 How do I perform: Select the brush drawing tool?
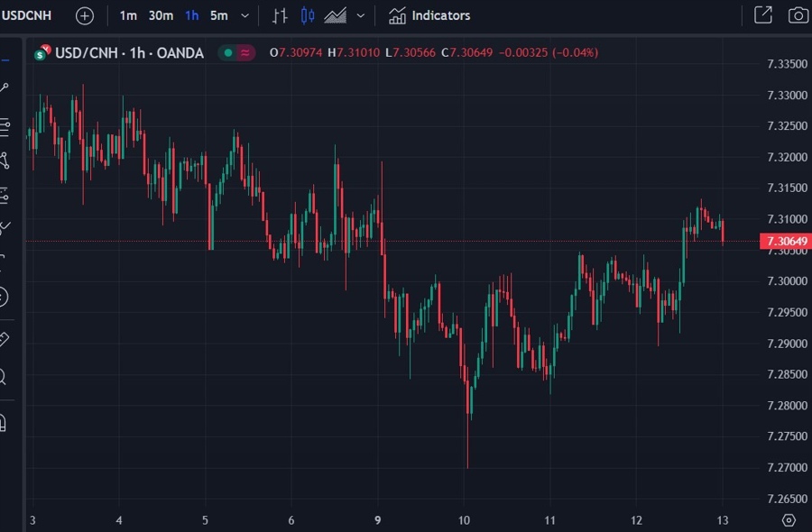click(5, 226)
